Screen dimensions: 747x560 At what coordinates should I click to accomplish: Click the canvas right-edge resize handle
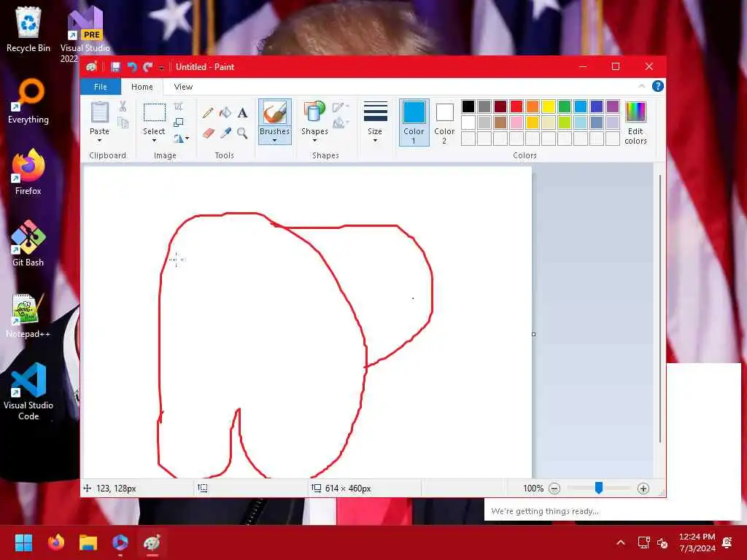coord(533,334)
